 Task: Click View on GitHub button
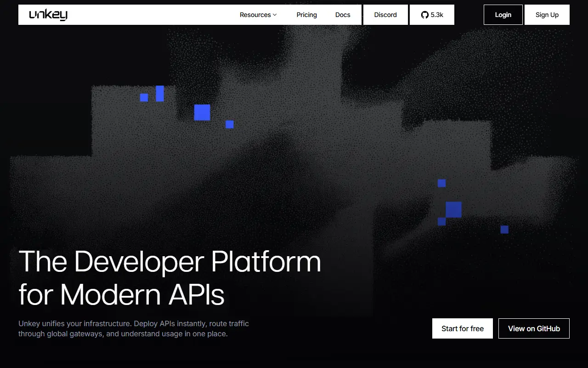coord(534,328)
